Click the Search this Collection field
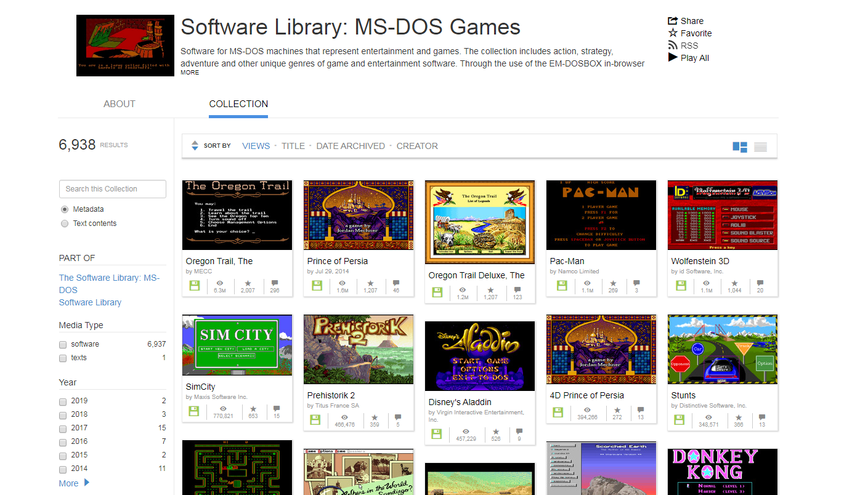 tap(112, 189)
